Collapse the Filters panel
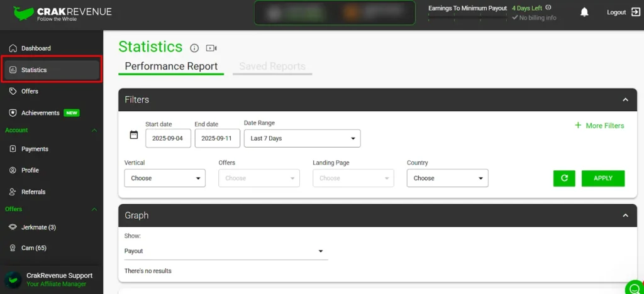The width and height of the screenshot is (644, 294). click(x=625, y=100)
